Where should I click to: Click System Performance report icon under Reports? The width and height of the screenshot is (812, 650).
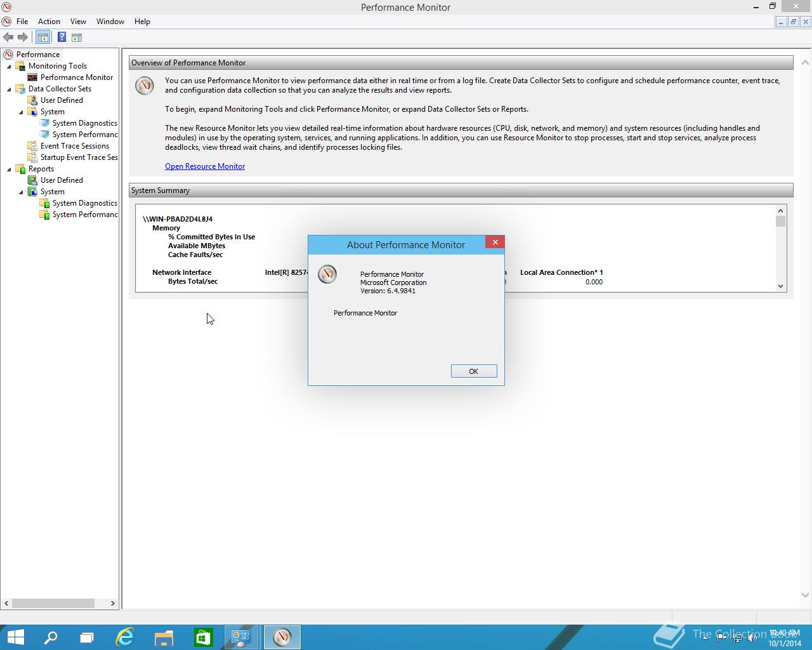point(44,215)
